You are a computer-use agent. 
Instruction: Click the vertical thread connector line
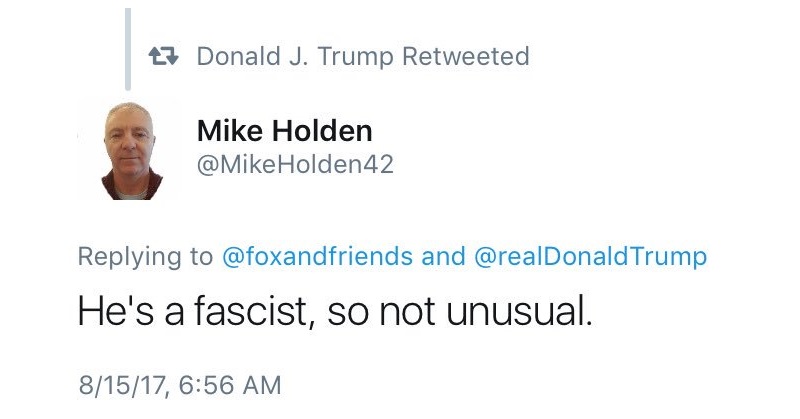click(128, 49)
